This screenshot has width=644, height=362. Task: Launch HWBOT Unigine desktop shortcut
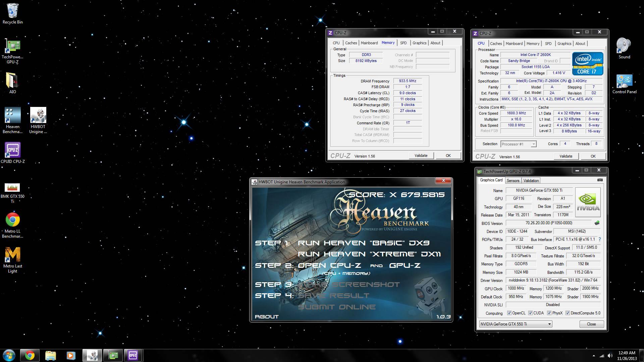38,121
